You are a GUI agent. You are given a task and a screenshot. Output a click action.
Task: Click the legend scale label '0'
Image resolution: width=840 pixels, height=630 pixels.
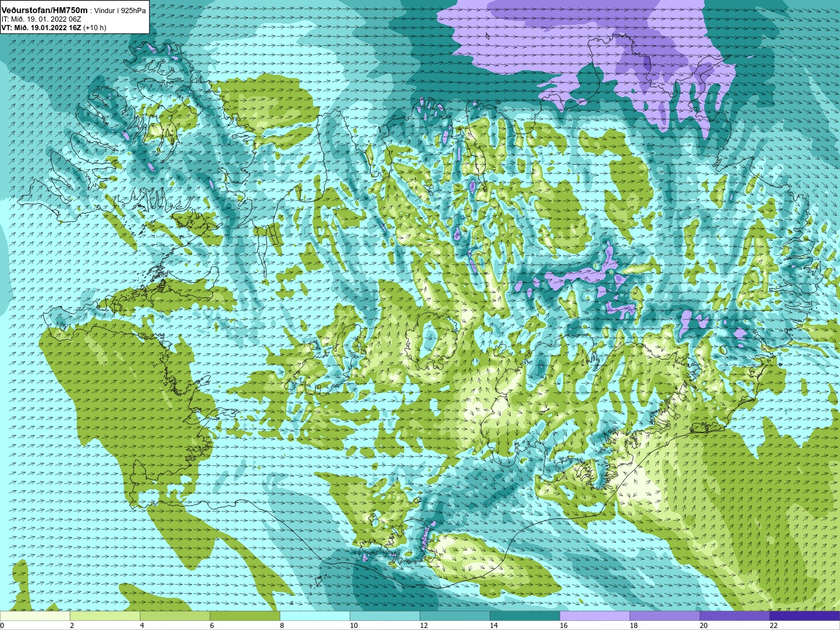pos(2,625)
